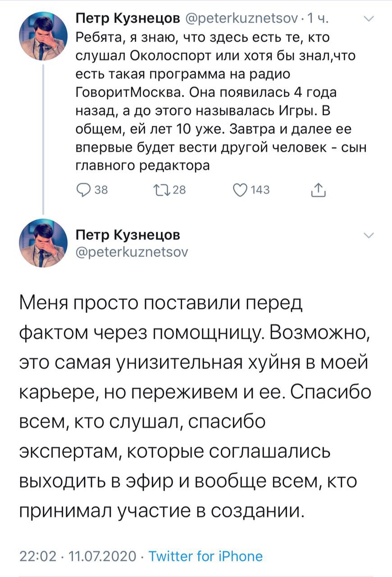Open the top tweet's profile avatar
This screenshot has width=392, height=577.
pos(43,36)
